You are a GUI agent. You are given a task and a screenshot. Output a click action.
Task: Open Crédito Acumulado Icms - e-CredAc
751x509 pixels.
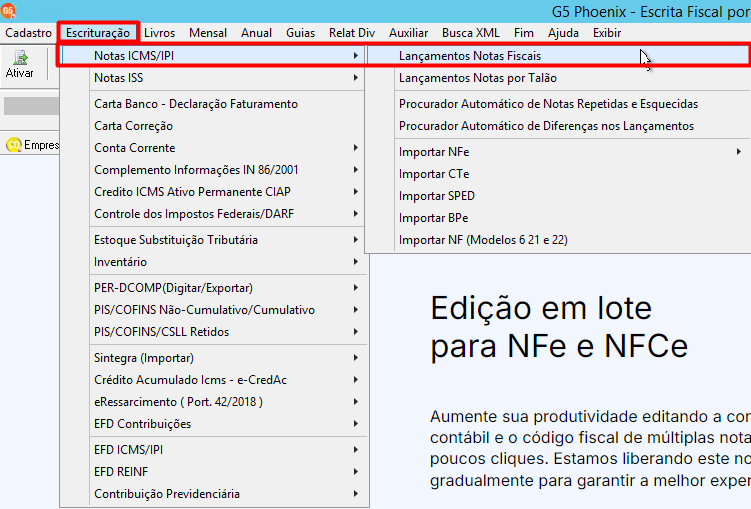[x=213, y=380]
